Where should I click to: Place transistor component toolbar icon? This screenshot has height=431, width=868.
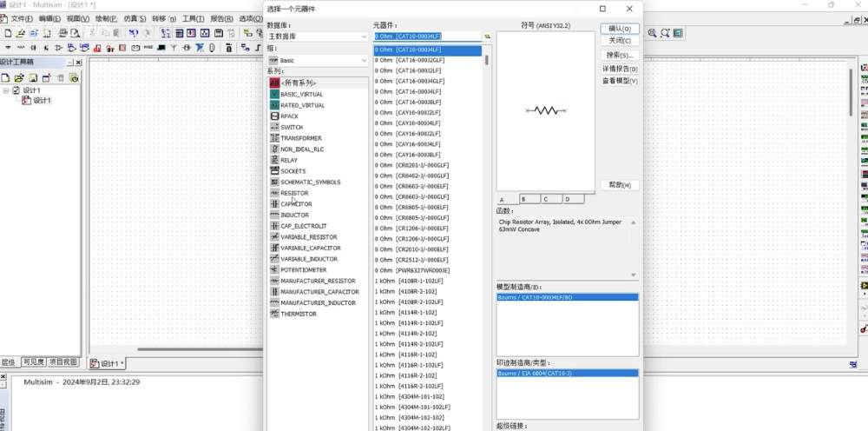click(46, 48)
